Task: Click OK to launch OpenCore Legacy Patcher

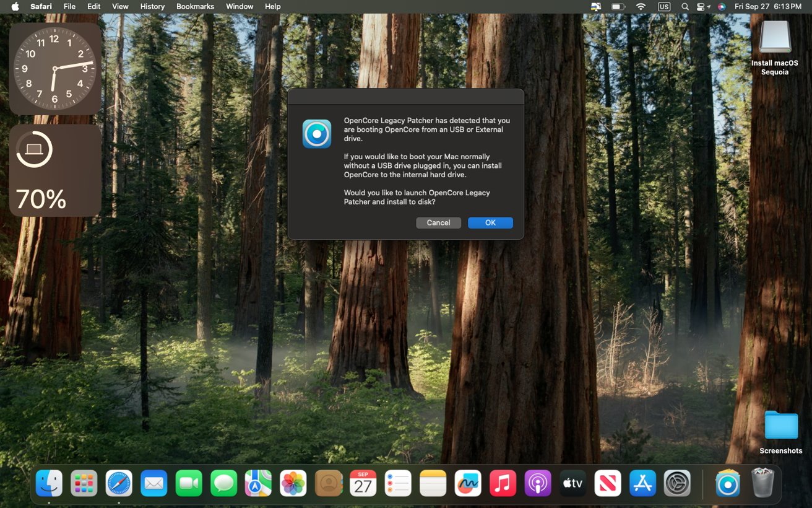Action: click(x=490, y=222)
